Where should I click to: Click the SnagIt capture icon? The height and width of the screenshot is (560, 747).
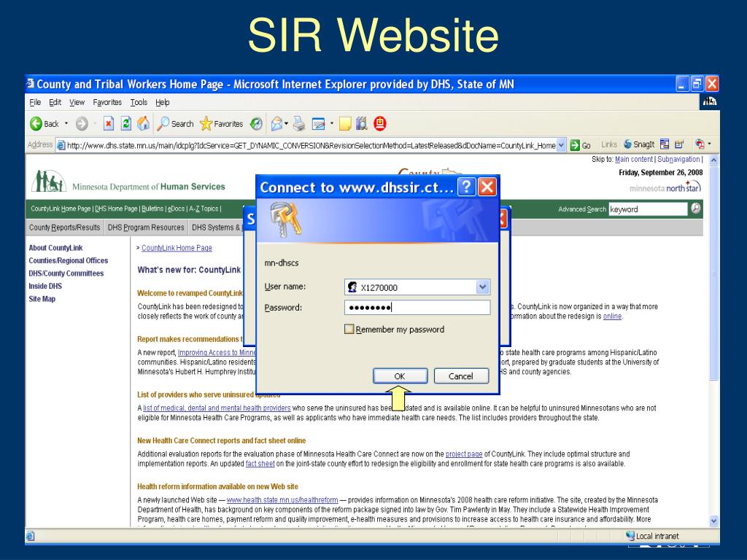[x=627, y=144]
